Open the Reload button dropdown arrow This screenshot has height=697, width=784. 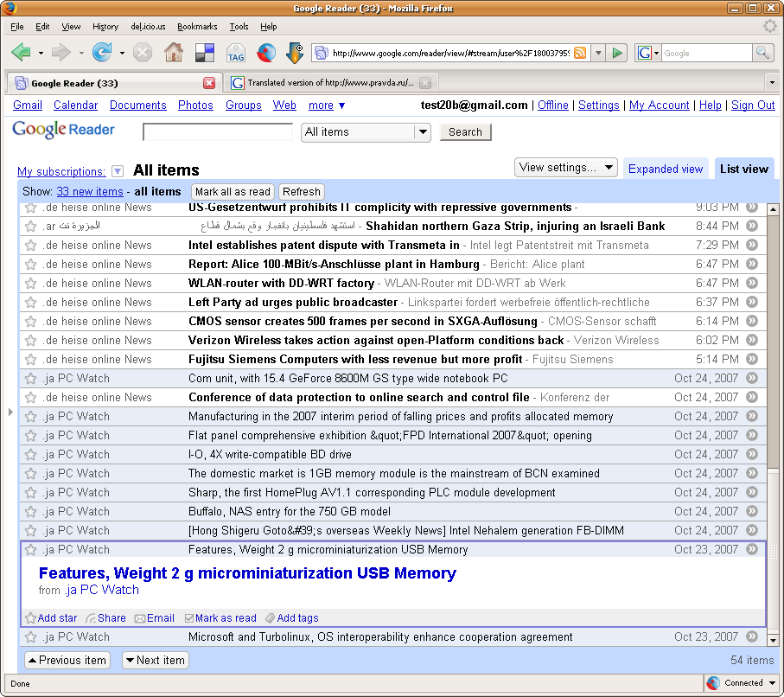[122, 53]
